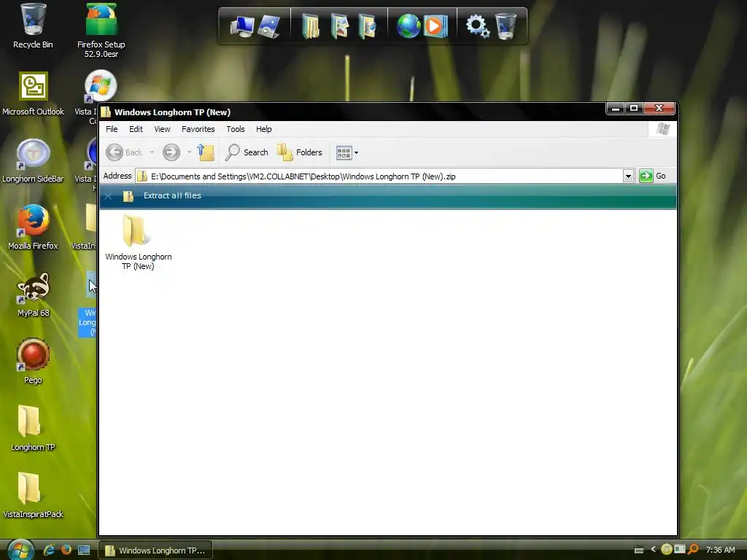747x560 pixels.
Task: Click the taskbar clock showing 7:36 AM
Action: (x=720, y=550)
